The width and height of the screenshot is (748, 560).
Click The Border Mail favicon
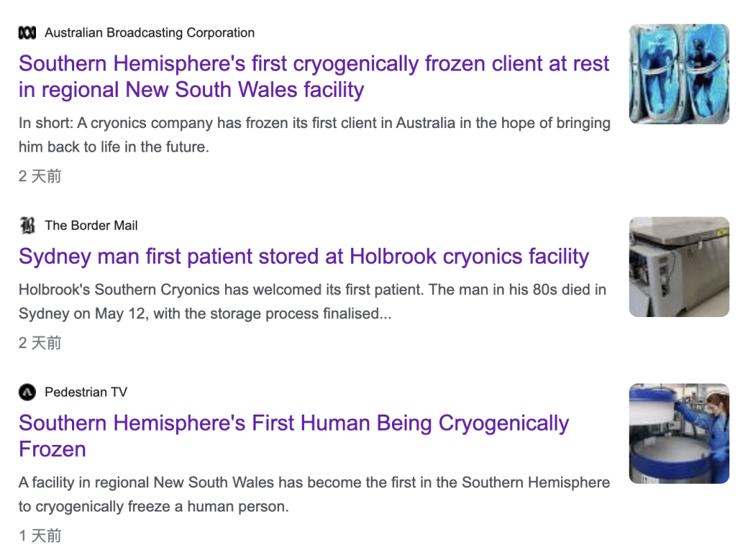click(x=27, y=226)
